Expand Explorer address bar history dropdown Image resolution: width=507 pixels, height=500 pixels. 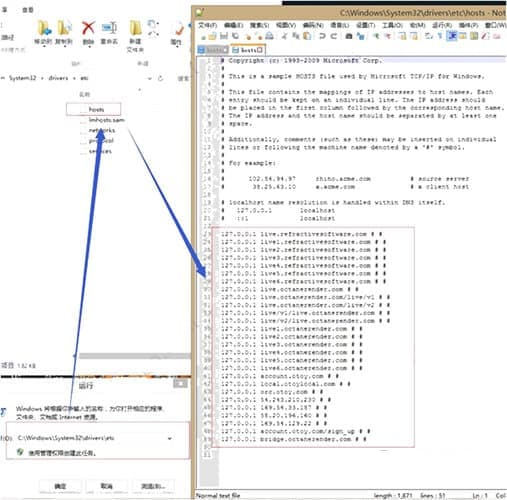[x=150, y=79]
